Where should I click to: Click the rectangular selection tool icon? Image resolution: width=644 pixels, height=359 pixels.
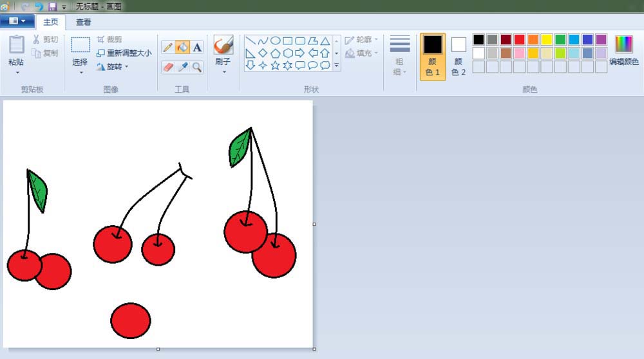pos(80,45)
